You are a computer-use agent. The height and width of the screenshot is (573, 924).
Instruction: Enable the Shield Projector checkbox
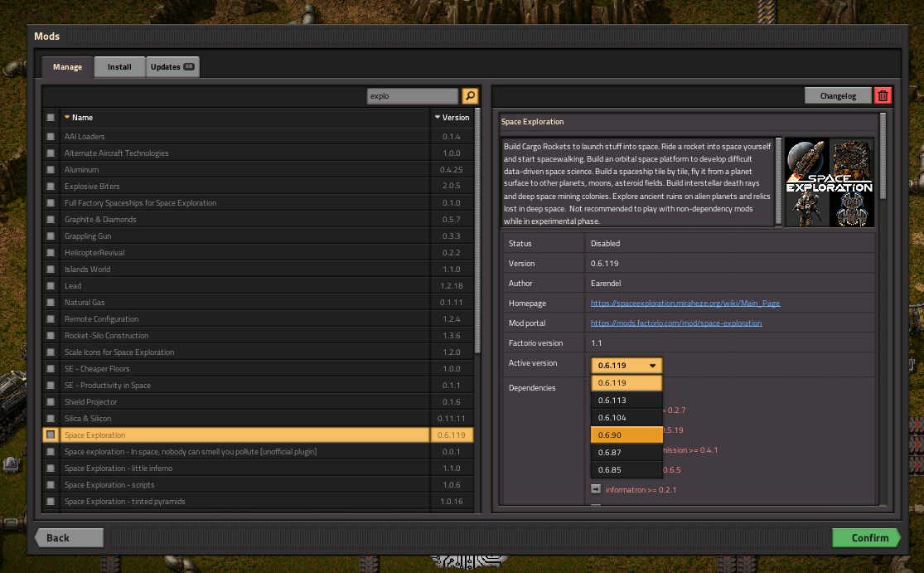(51, 401)
